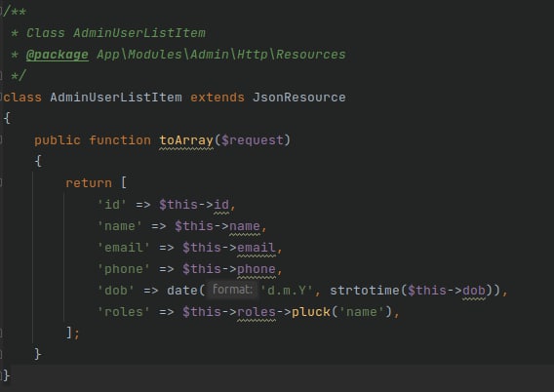Screen dimensions: 554x392
Task: Click the strtotime function call
Action: [x=364, y=291]
